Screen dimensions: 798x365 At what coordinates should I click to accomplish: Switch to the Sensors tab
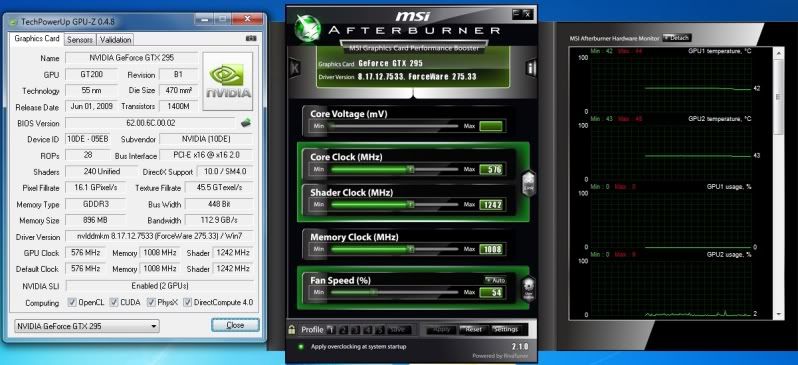tap(80, 40)
